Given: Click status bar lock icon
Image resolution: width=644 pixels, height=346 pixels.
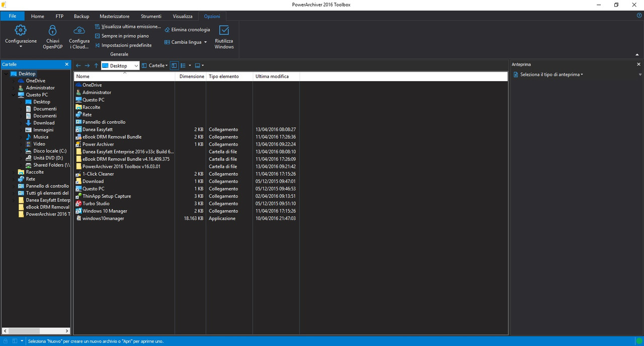Looking at the screenshot, I should (x=6, y=341).
